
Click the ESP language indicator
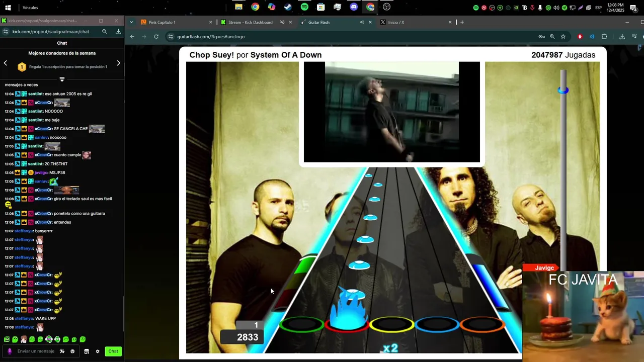(599, 8)
